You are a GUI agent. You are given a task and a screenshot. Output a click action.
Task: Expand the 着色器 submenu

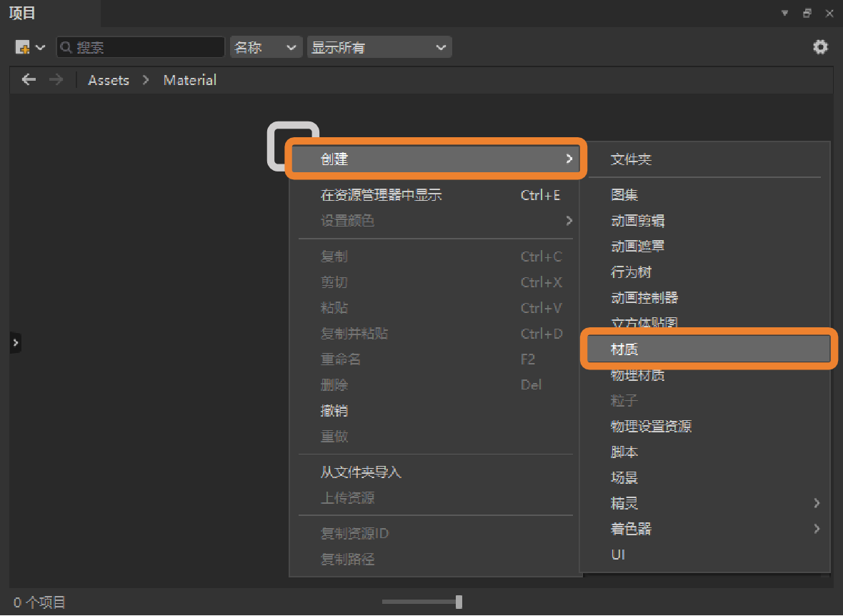[817, 529]
